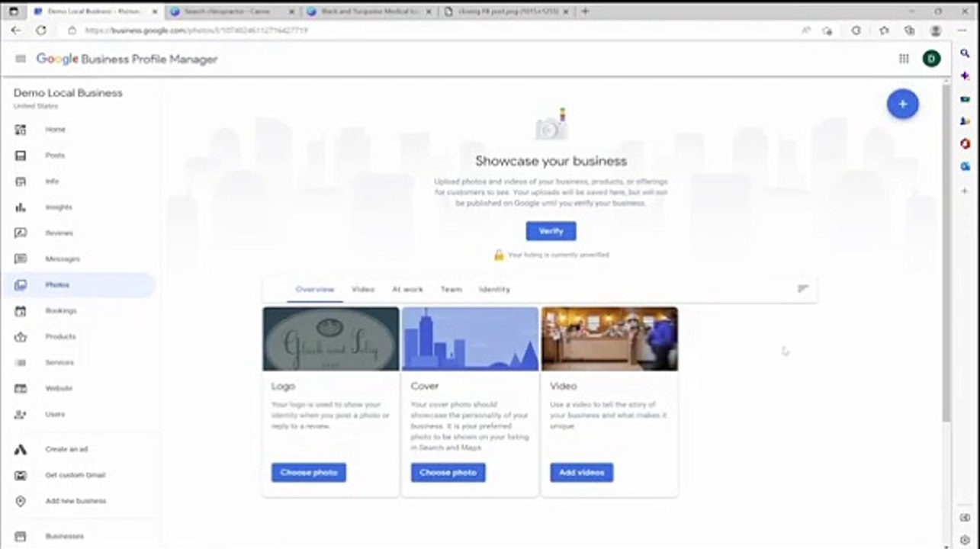Switch to the Overview tab

(315, 290)
